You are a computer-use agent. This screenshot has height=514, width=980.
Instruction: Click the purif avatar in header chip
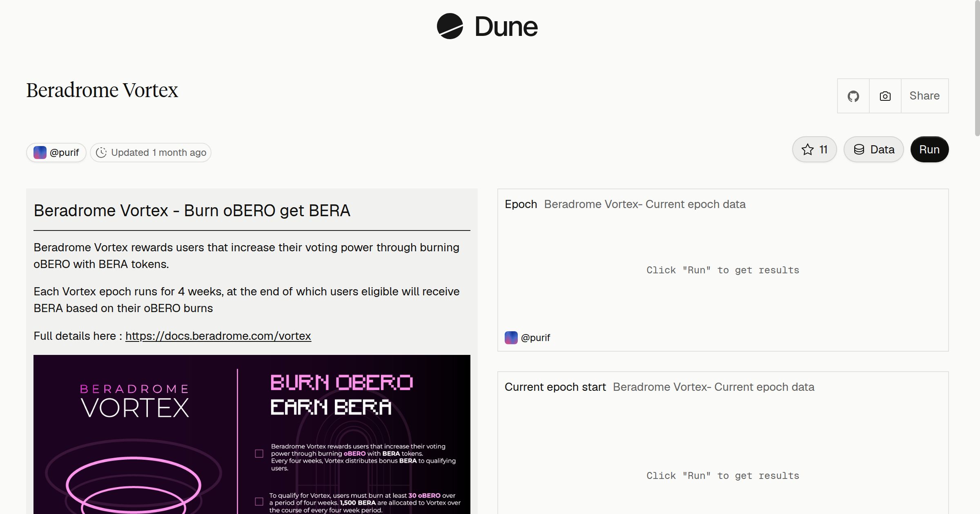click(x=40, y=153)
